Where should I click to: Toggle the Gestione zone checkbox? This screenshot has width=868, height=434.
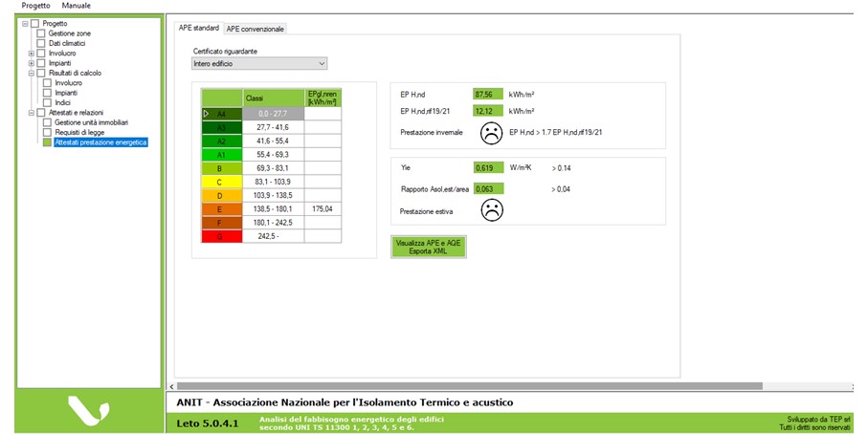[x=40, y=33]
